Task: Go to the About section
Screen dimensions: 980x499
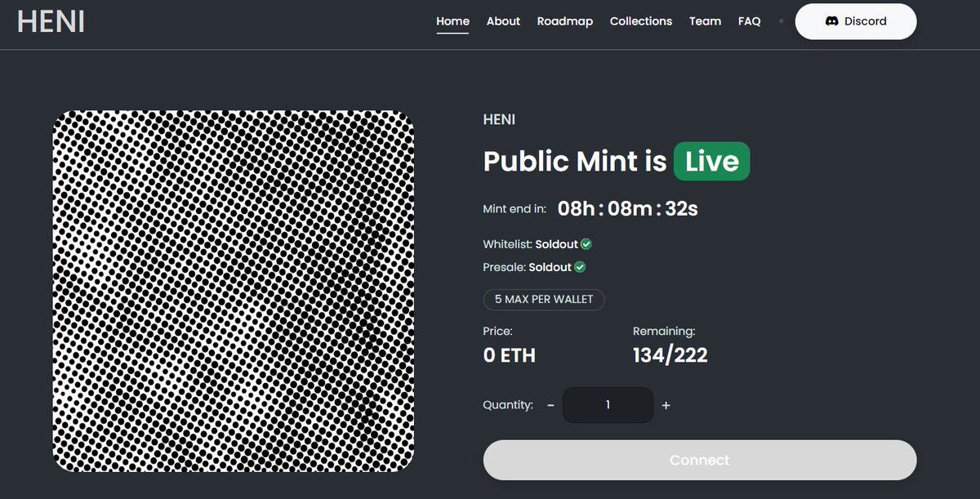Action: point(503,21)
